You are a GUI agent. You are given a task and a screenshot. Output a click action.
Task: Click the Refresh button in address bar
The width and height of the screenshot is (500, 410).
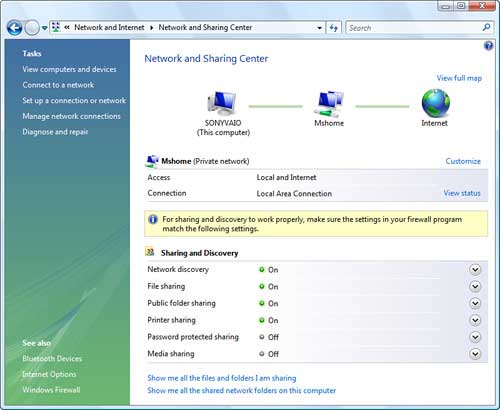pyautogui.click(x=333, y=28)
